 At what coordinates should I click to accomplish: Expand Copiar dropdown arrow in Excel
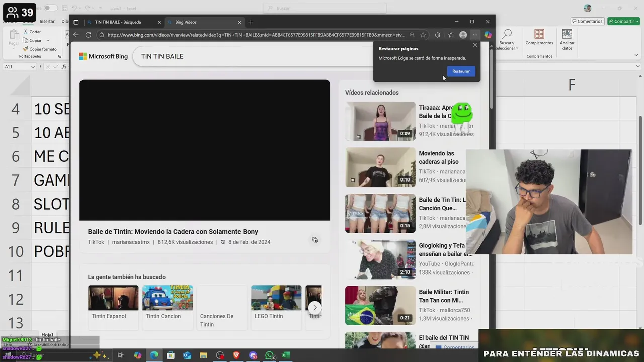48,40
